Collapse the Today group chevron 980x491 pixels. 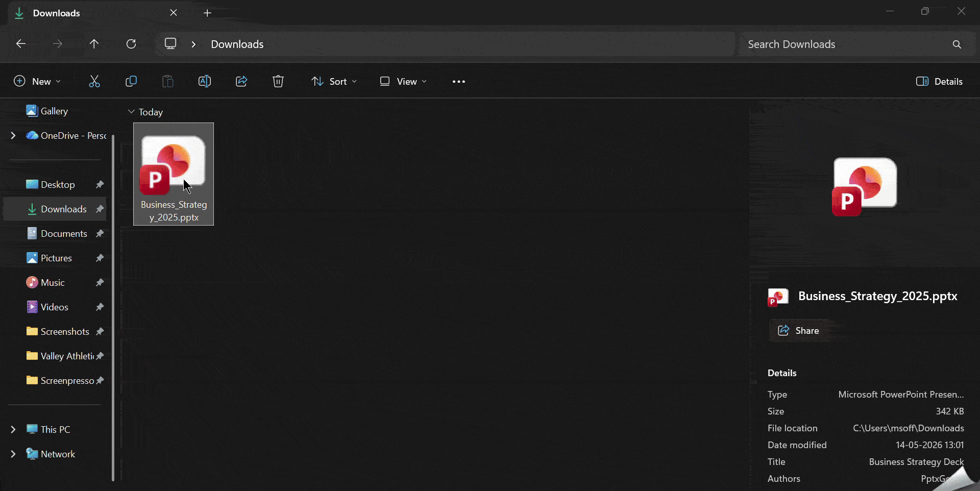[131, 112]
